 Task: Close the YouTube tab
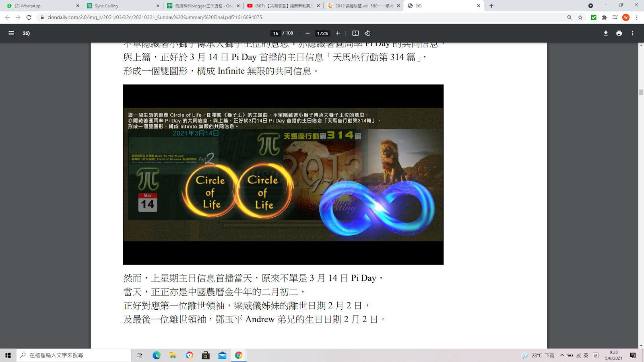coord(318,6)
